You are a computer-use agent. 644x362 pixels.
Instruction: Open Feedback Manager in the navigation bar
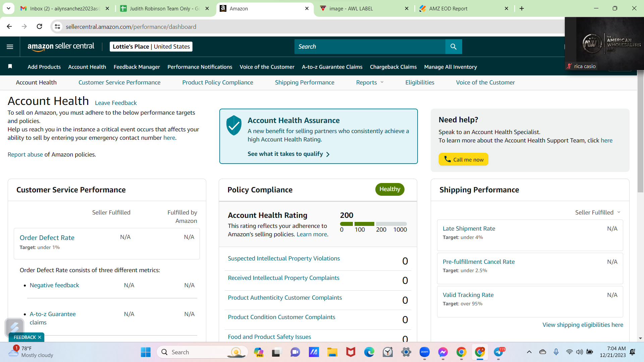(137, 67)
